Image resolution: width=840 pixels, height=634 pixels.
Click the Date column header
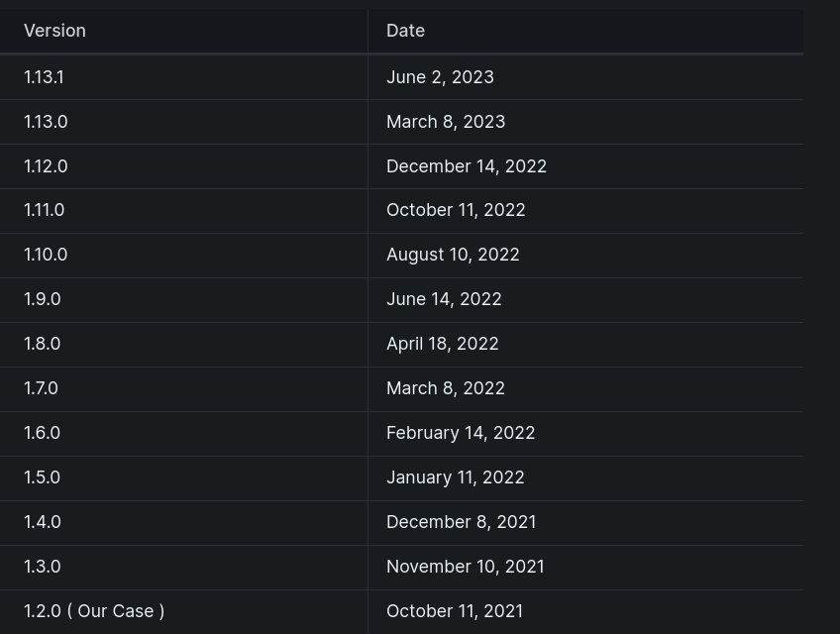point(406,31)
